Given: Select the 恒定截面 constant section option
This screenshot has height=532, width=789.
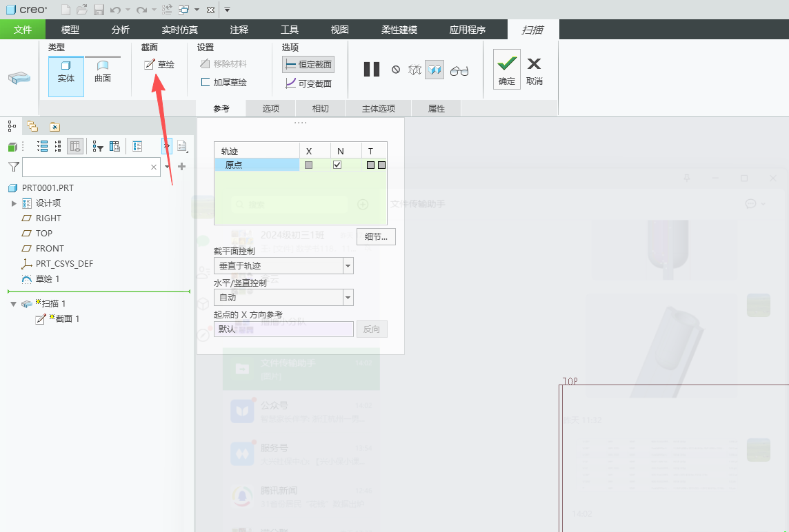Looking at the screenshot, I should pos(308,64).
